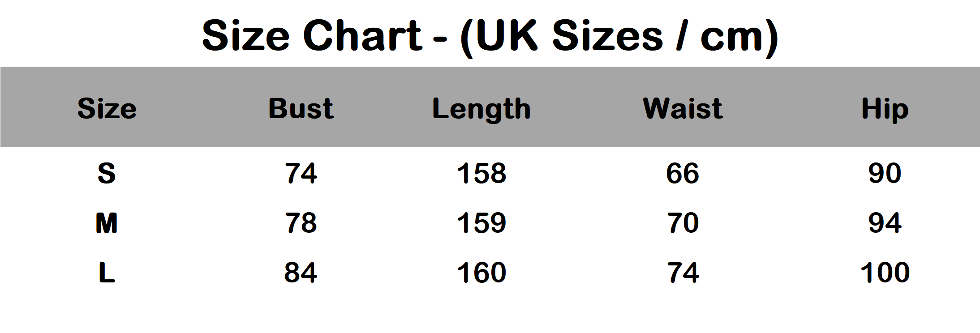Click the Waist column header
Image resolution: width=980 pixels, height=333 pixels.
[683, 108]
